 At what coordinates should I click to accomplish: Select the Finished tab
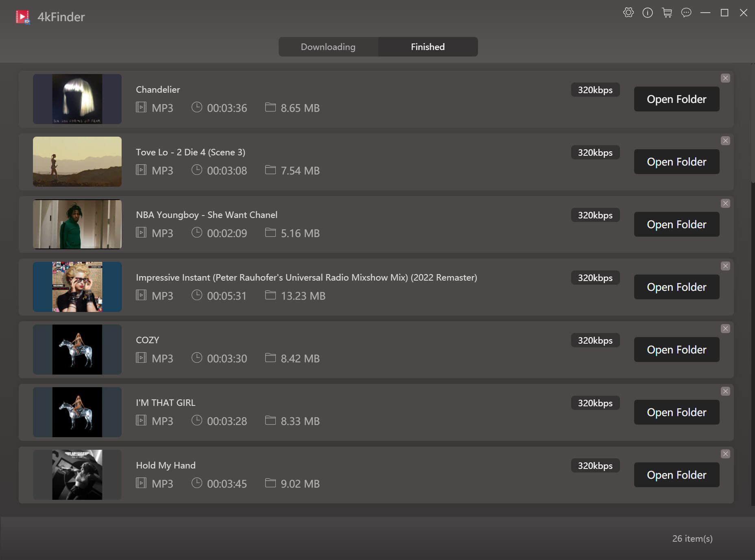(428, 47)
